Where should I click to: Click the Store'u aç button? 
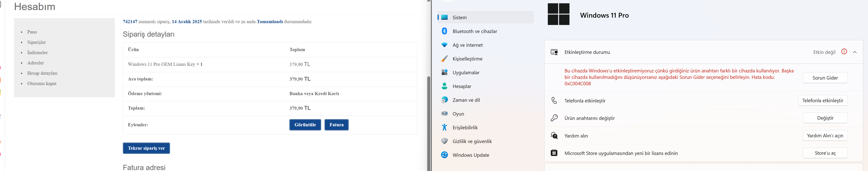tap(825, 153)
